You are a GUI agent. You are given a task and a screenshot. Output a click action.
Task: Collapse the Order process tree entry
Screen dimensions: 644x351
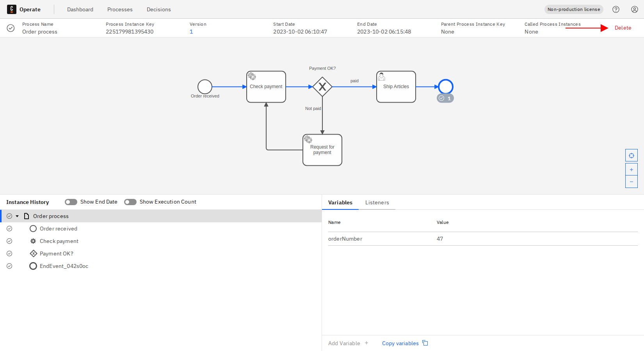coord(17,216)
